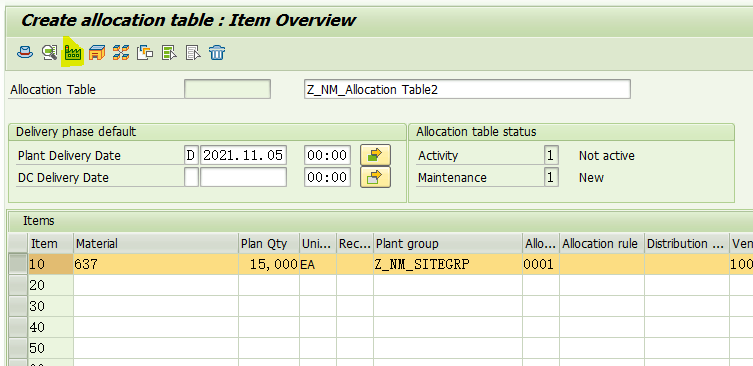Screen dimensions: 753x366
Task: Click the Plant Delivery Date format field D
Action: (191, 155)
